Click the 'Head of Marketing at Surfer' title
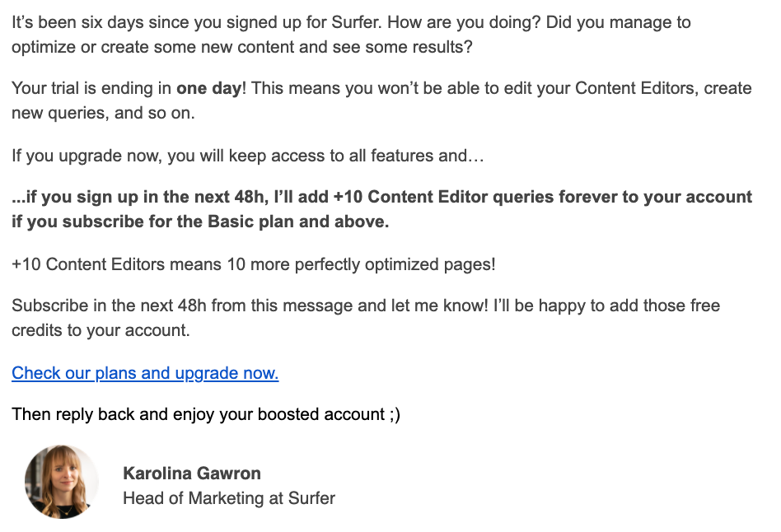 pos(229,498)
